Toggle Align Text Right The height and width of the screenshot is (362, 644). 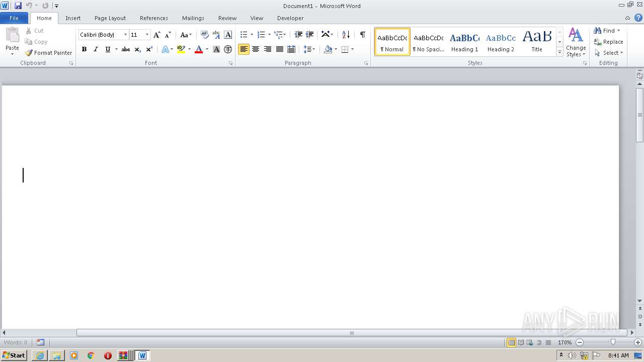(x=268, y=49)
